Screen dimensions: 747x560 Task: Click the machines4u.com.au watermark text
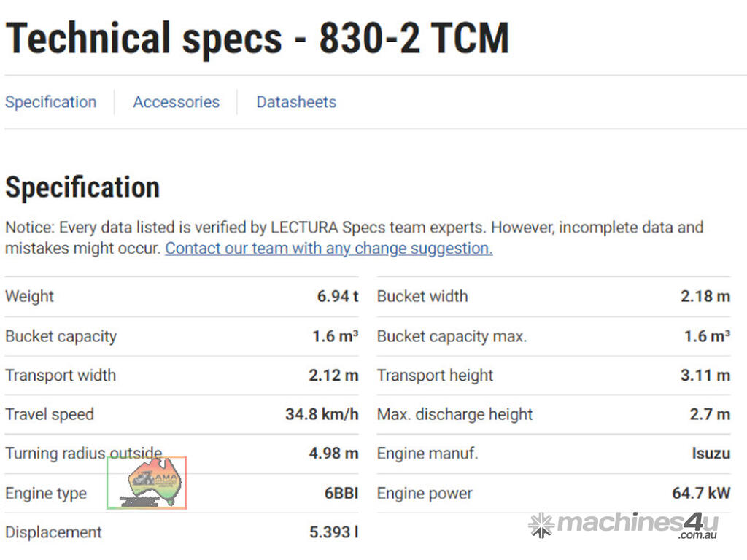click(636, 524)
